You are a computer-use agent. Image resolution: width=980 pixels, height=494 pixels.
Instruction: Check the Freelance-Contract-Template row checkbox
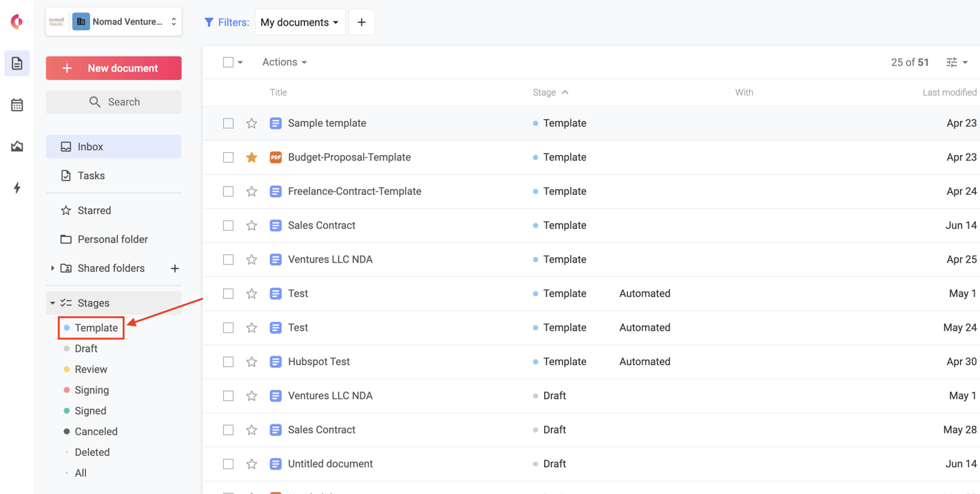click(x=228, y=192)
